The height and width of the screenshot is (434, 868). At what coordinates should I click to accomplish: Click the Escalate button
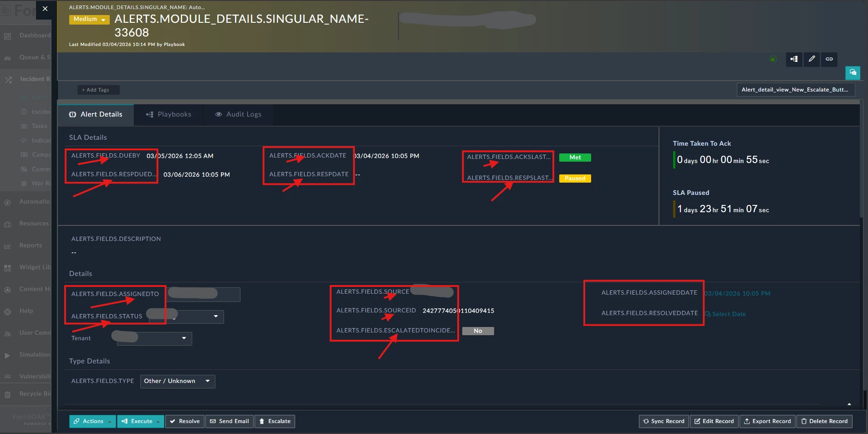pyautogui.click(x=275, y=421)
